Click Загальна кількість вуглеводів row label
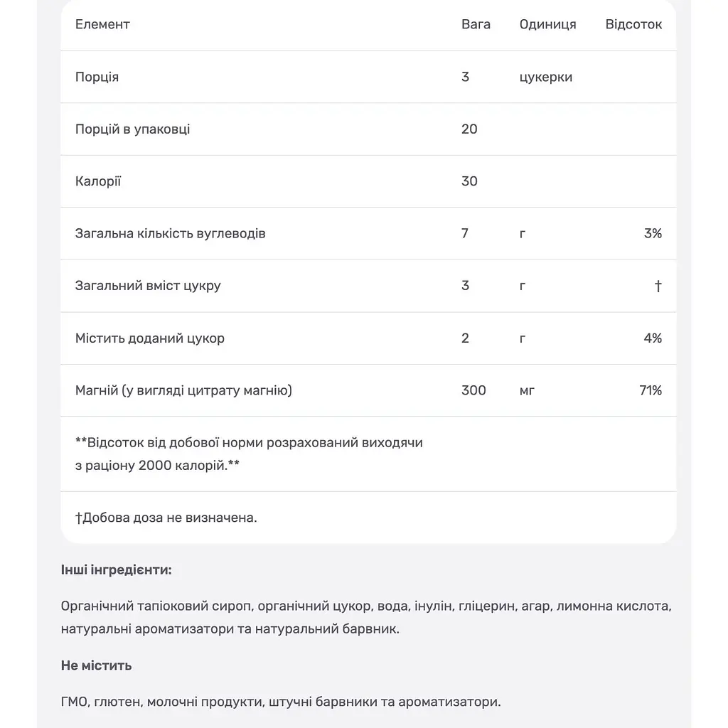Viewport: 728px width, 728px height. point(170,233)
